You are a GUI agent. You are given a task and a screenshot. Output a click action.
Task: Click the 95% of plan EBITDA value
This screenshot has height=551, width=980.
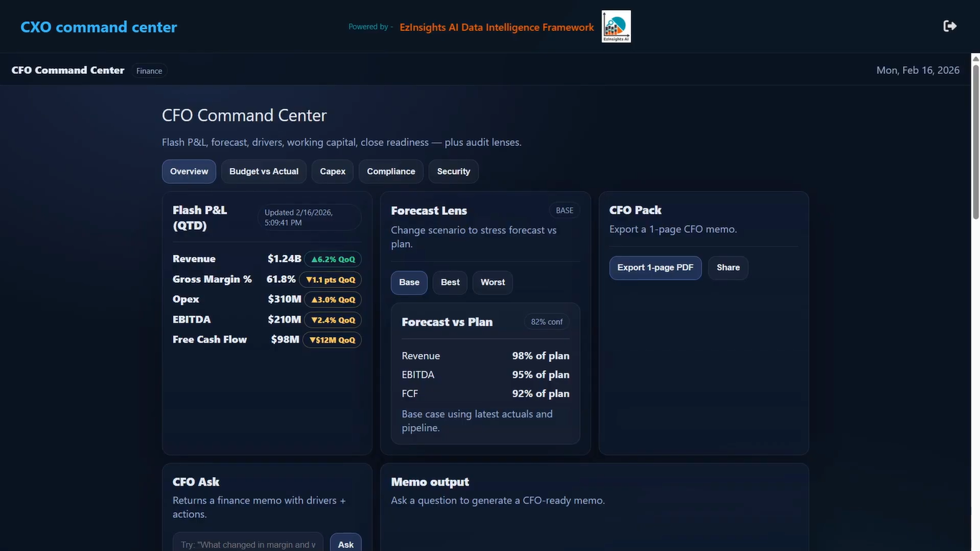[541, 374]
